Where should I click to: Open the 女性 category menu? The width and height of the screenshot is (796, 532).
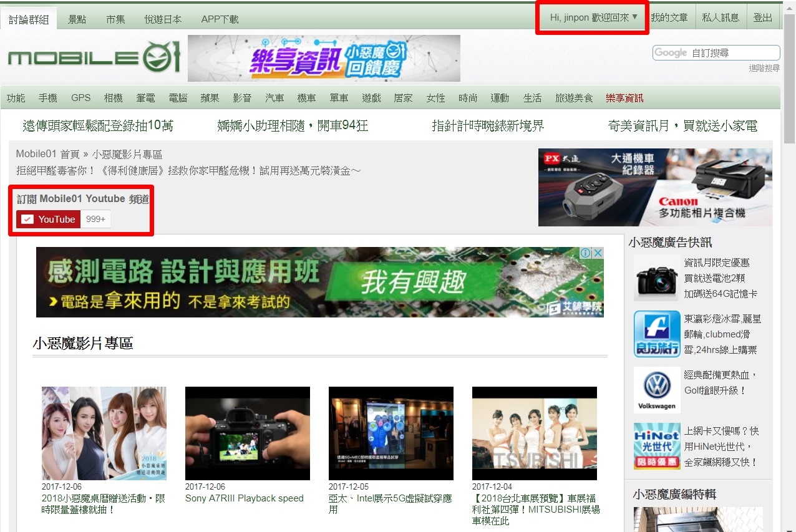click(x=435, y=98)
